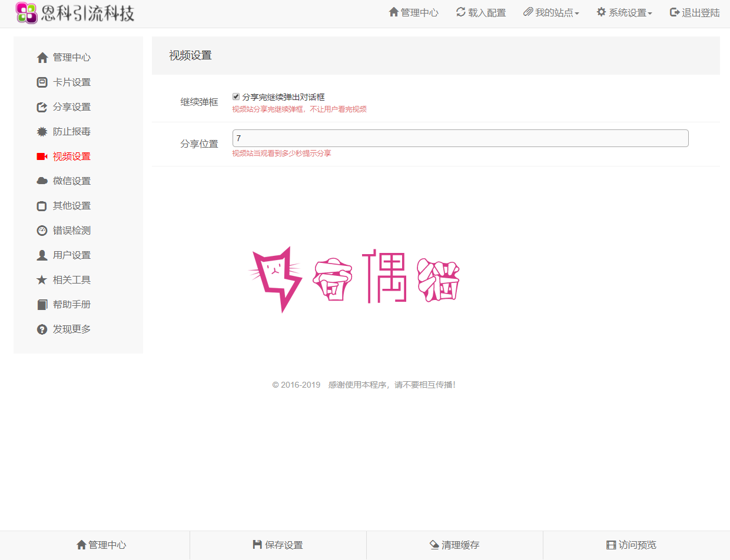Viewport: 730px width, 560px height.
Task: Click the film icon beside 访问预览
Action: 611,545
